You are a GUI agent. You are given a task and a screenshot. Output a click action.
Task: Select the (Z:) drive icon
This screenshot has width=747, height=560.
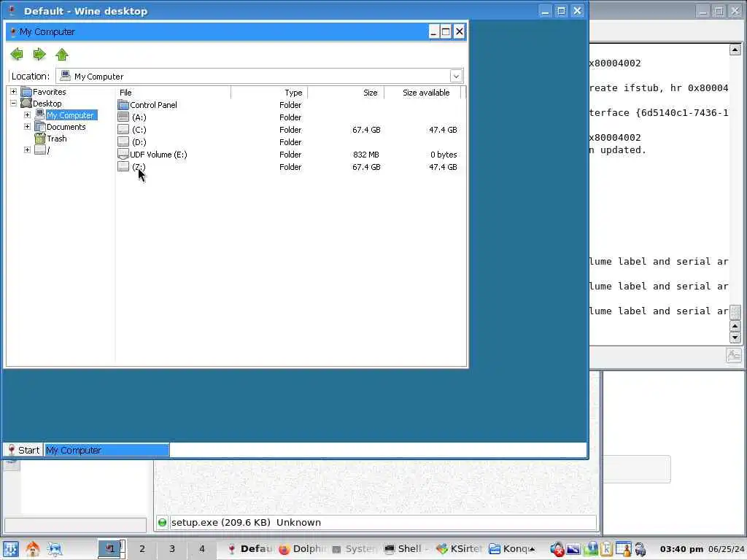click(123, 167)
